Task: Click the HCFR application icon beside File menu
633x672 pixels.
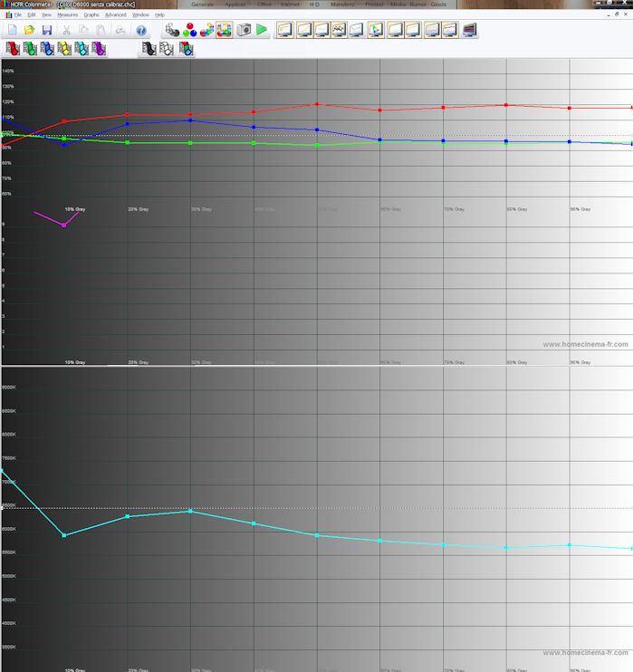Action: (x=8, y=14)
